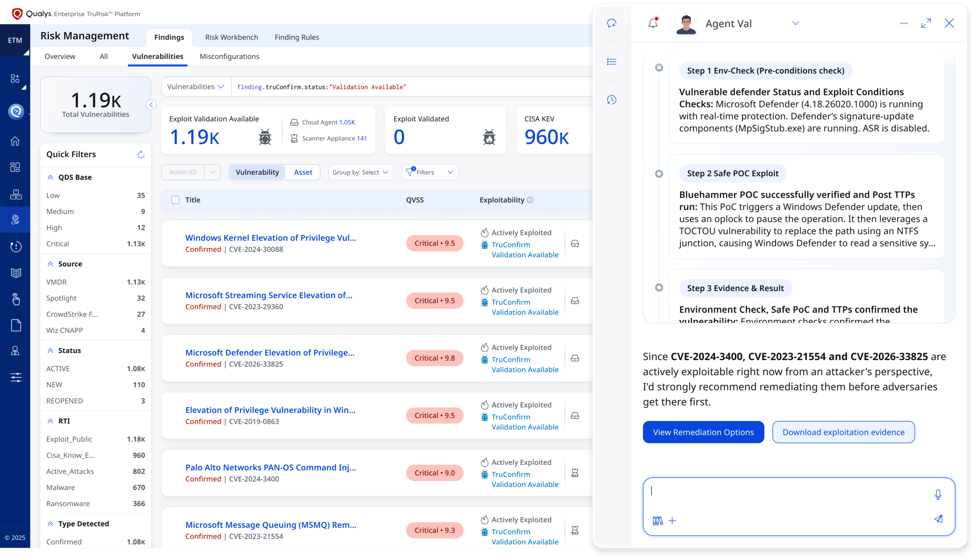
Task: Open Palo Alto Networks PAN-OS Command Injection finding
Action: (x=271, y=468)
